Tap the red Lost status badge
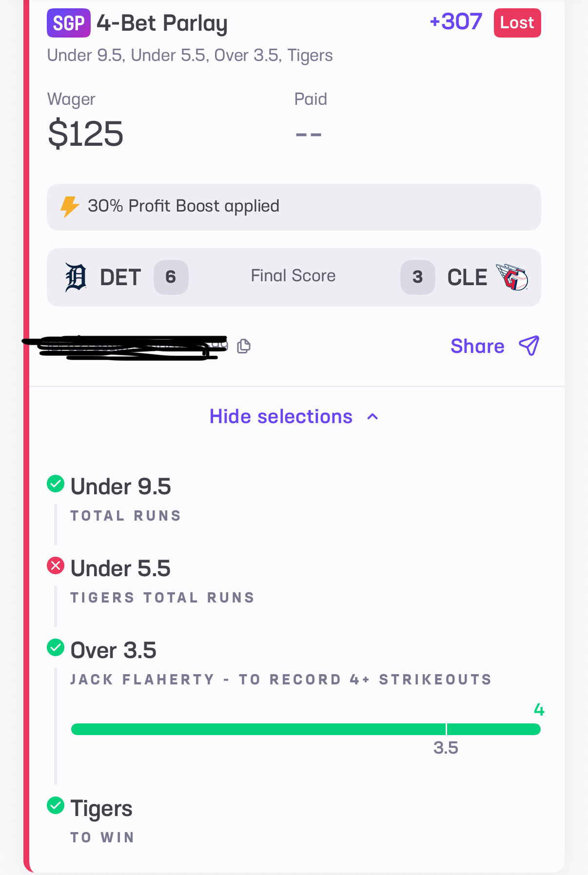Viewport: 588px width, 875px height. click(517, 23)
